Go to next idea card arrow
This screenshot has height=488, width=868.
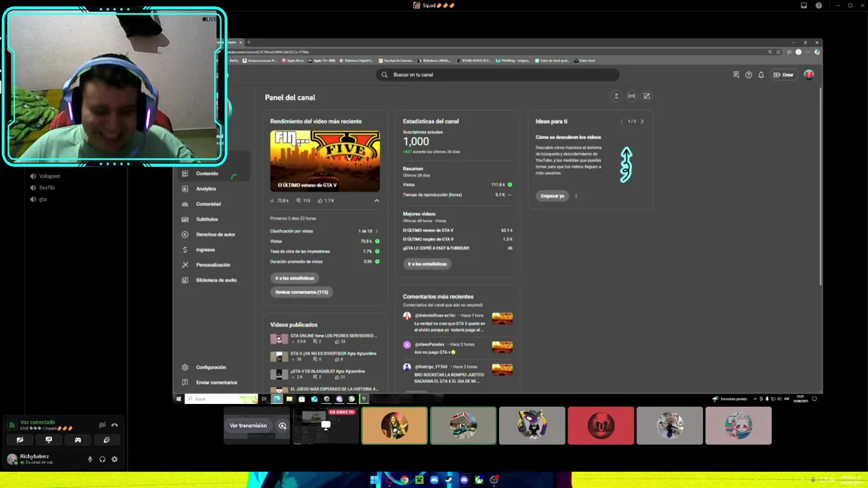(642, 121)
